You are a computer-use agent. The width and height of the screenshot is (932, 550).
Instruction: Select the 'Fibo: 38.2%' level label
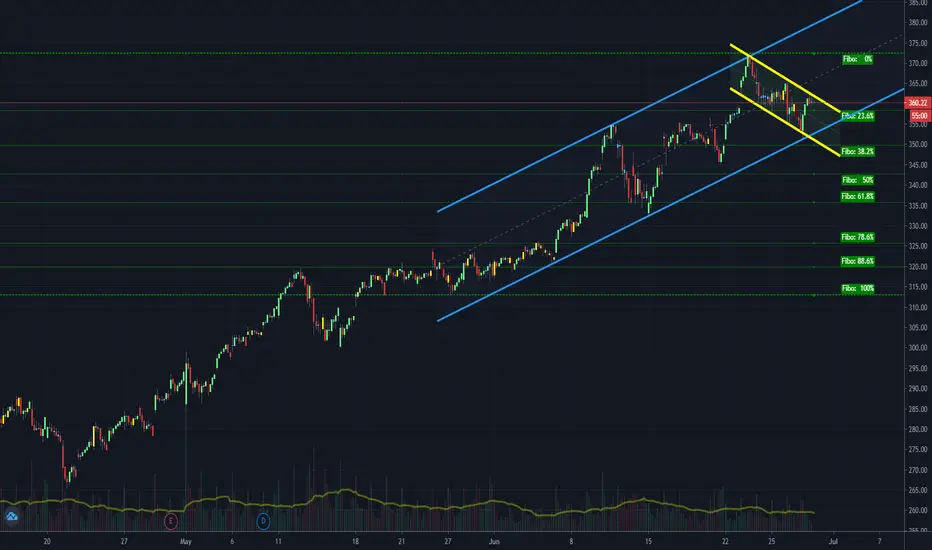[x=857, y=152]
